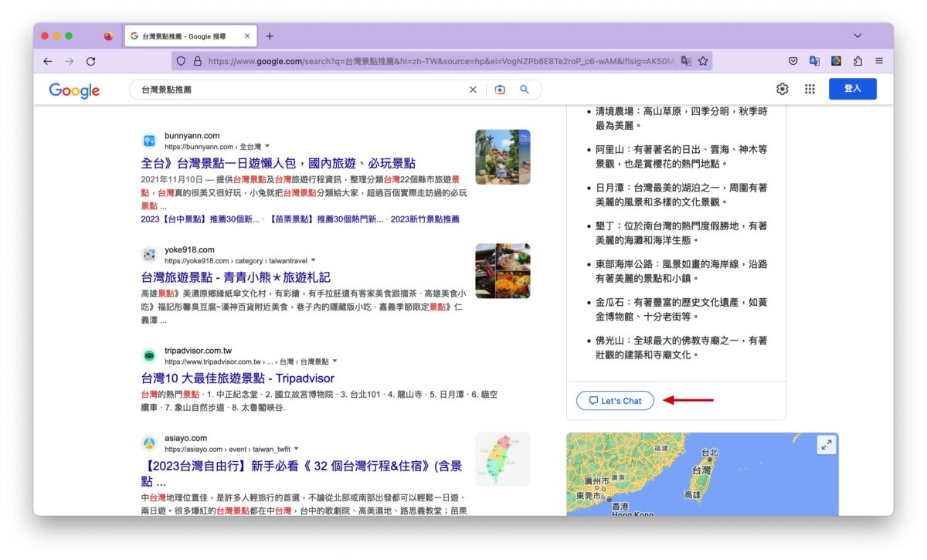Click the 墾丁 bullet text in the panel
The width and height of the screenshot is (927, 560).
click(x=681, y=233)
